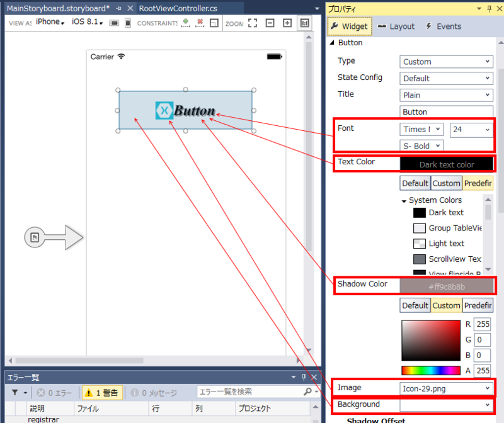Reset zoom to actual size
The image size is (504, 423).
[304, 23]
